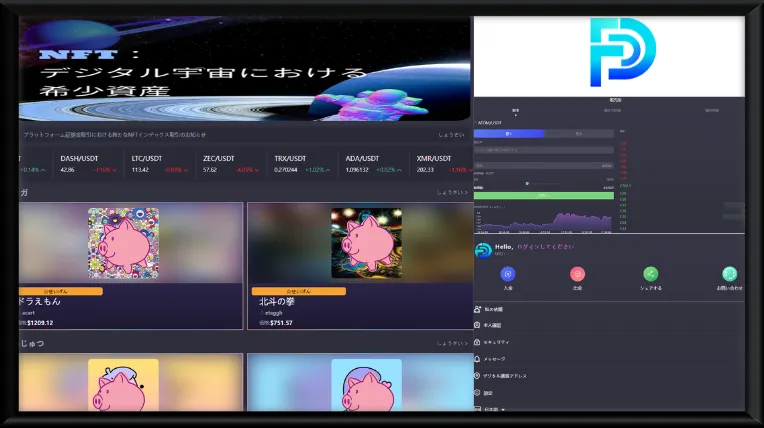Click the identity verification icon
The height and width of the screenshot is (428, 764).
pyautogui.click(x=477, y=325)
